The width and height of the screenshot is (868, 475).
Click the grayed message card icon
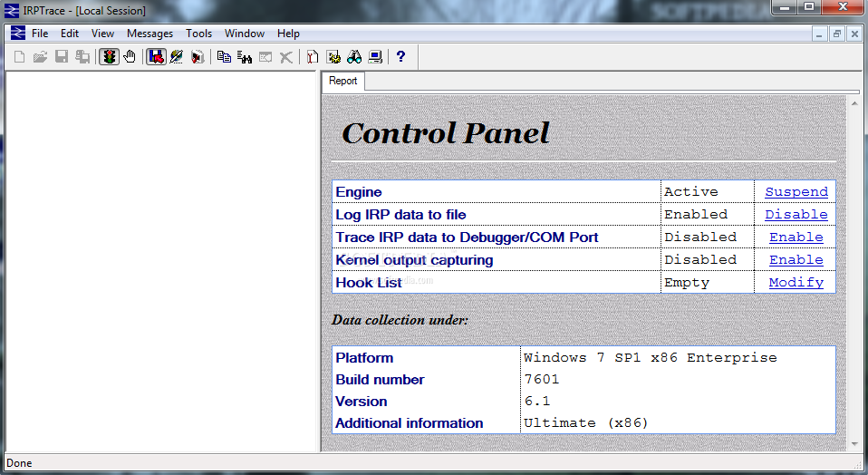265,56
